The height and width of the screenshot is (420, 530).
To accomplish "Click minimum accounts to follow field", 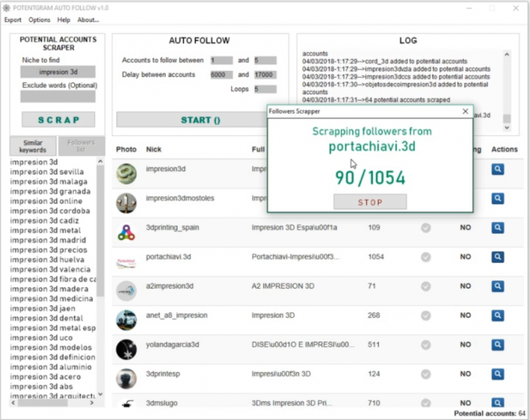I will tap(222, 61).
